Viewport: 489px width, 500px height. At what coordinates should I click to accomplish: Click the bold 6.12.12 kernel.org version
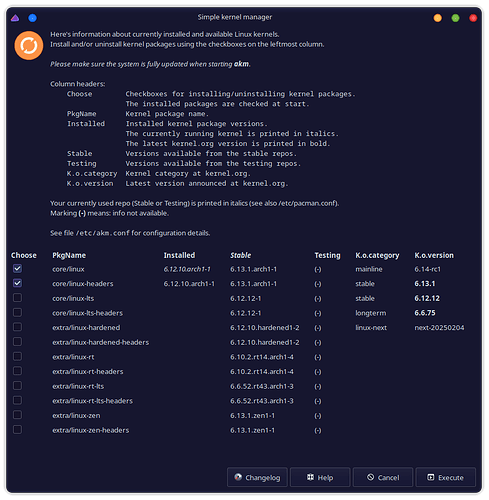427,298
